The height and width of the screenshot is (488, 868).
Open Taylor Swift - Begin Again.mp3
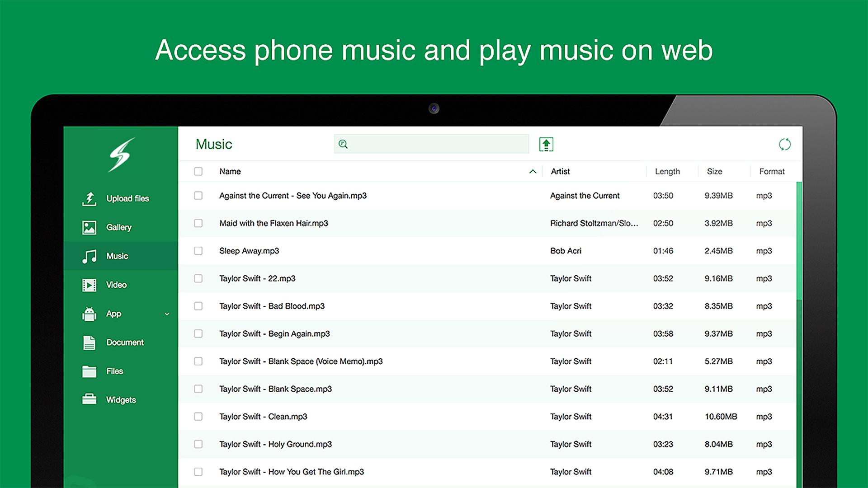274,333
